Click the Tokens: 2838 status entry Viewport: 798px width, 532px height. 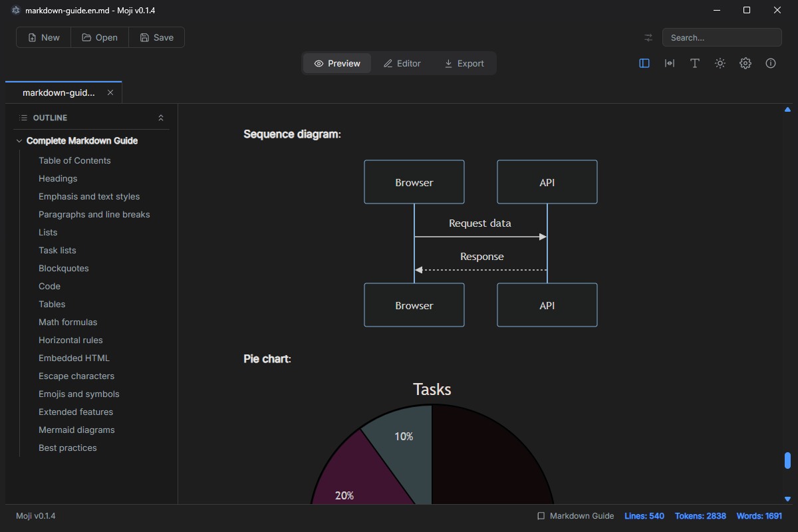tap(700, 516)
